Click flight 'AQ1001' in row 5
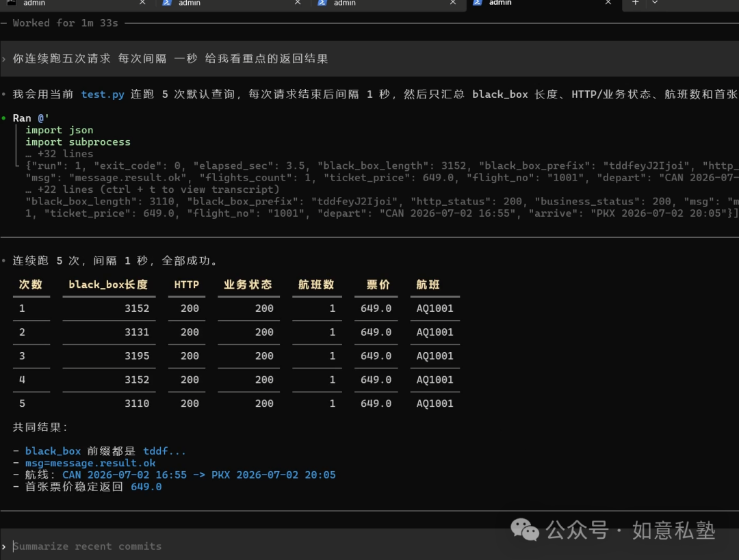 click(435, 403)
